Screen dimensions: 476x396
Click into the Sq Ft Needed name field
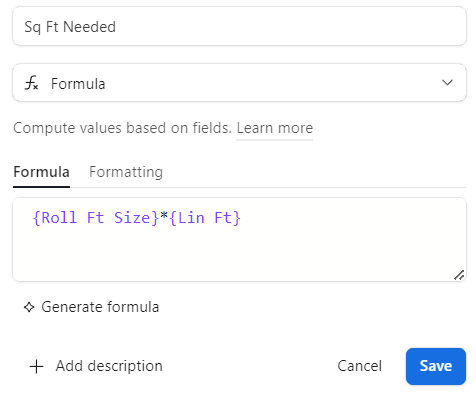pos(239,26)
